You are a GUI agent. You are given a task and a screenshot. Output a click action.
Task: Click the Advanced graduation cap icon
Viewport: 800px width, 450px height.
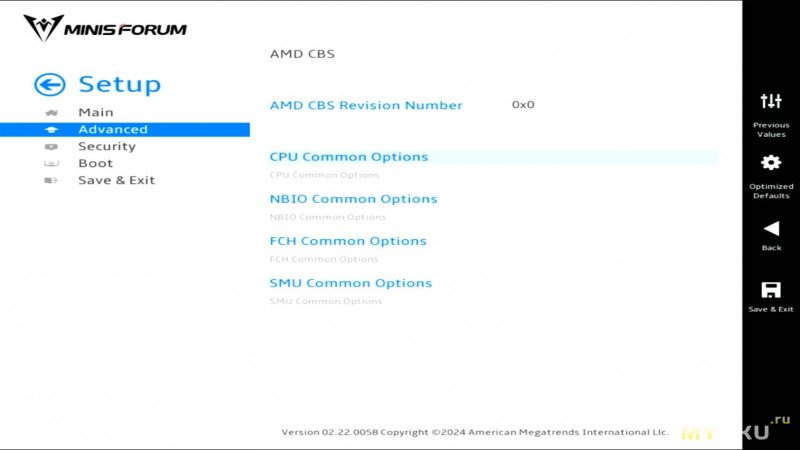51,130
